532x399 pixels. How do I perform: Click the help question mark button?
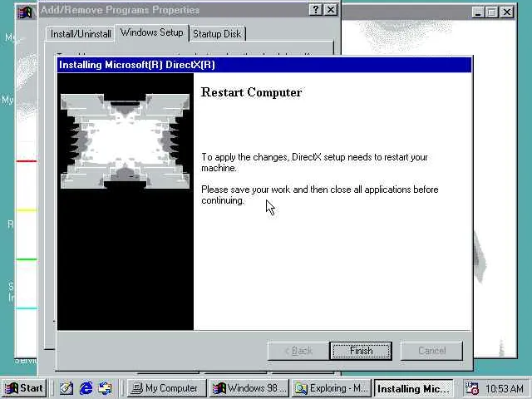coord(316,10)
